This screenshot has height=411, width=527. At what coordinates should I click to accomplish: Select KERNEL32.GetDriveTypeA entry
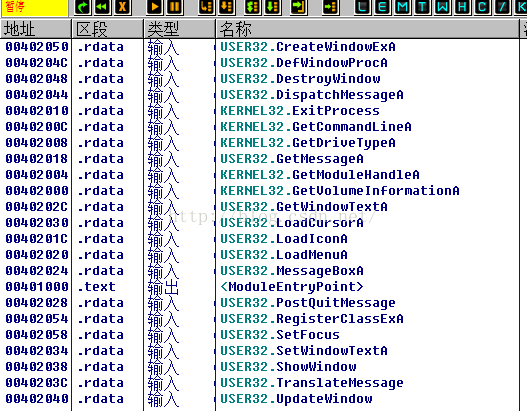[308, 143]
